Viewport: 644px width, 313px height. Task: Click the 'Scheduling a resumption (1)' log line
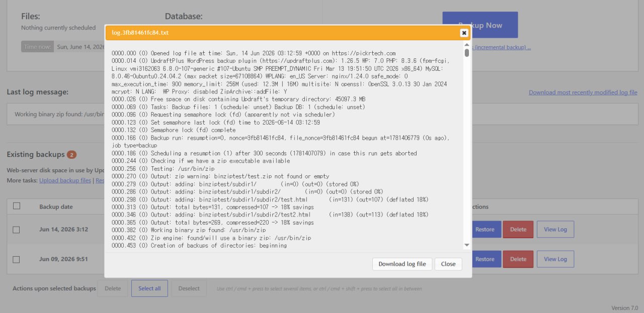click(x=264, y=153)
